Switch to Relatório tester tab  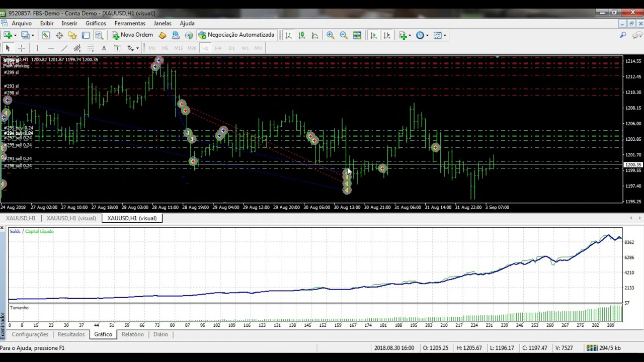(x=133, y=334)
